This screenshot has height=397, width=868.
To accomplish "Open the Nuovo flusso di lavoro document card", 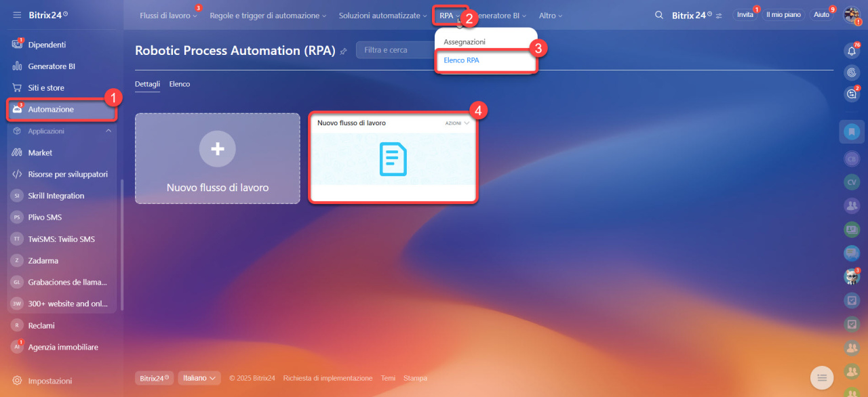I will click(x=393, y=158).
